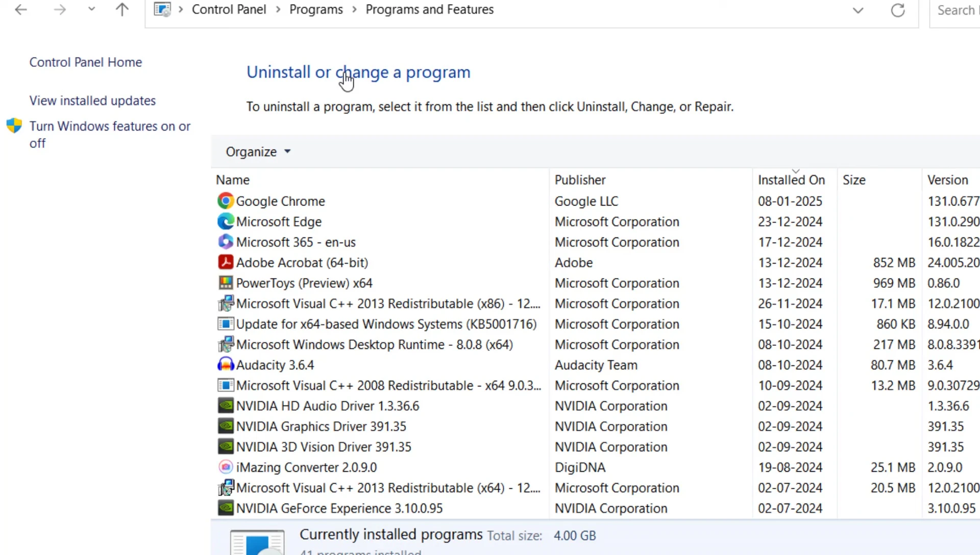The width and height of the screenshot is (980, 555).
Task: Navigate to Programs breadcrumb
Action: click(316, 10)
